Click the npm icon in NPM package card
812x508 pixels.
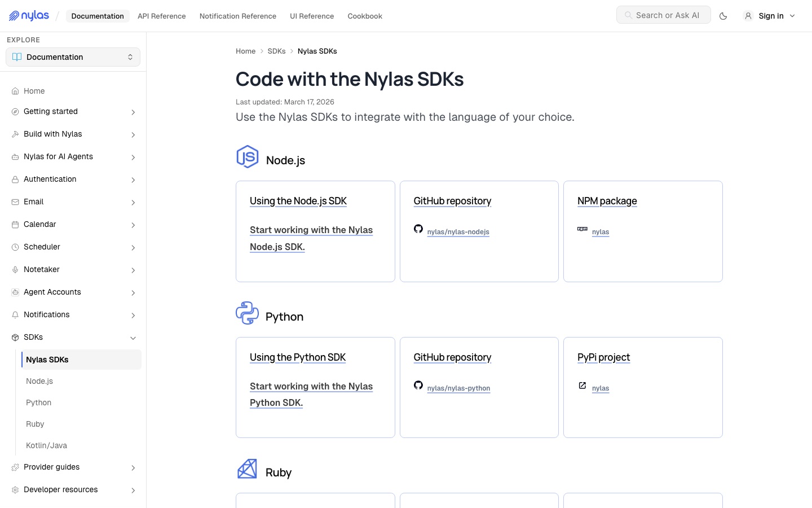pos(582,229)
